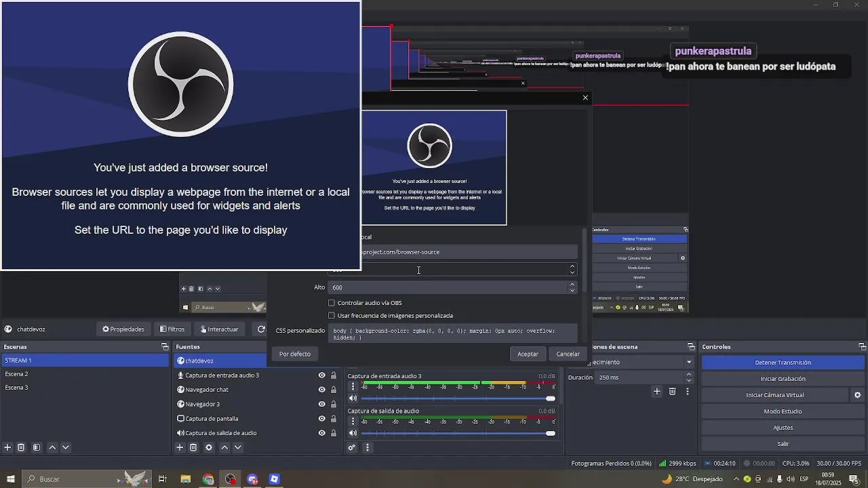The height and width of the screenshot is (488, 868).
Task: Mute Captura de entrada audio 3 speaker
Action: pyautogui.click(x=353, y=399)
